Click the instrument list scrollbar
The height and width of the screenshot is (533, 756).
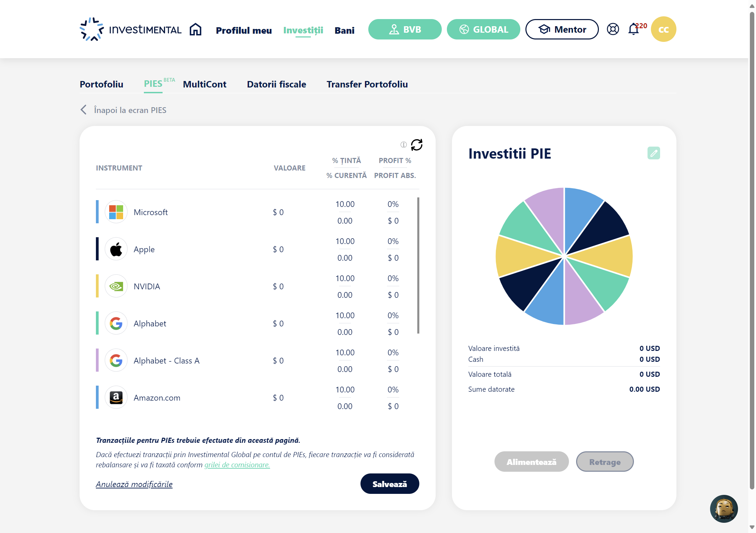point(418,265)
